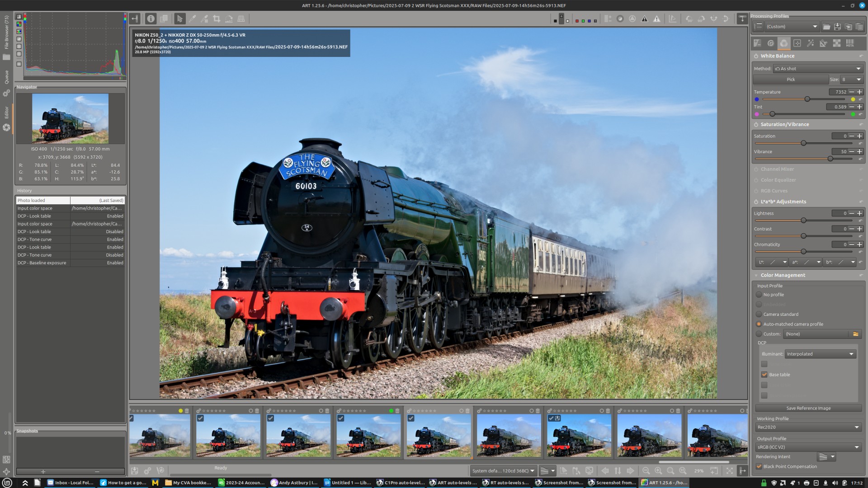Zoom out using bottom magnifier icon

646,471
